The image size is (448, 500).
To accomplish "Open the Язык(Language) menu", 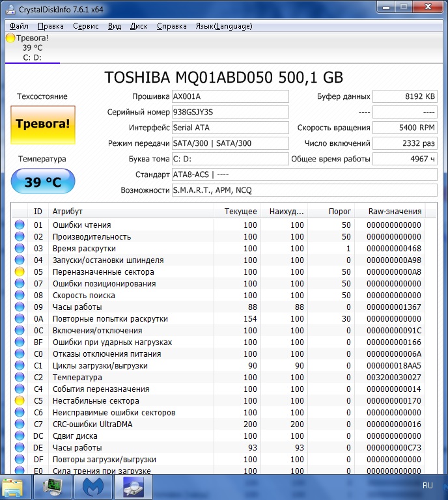I will point(223,26).
